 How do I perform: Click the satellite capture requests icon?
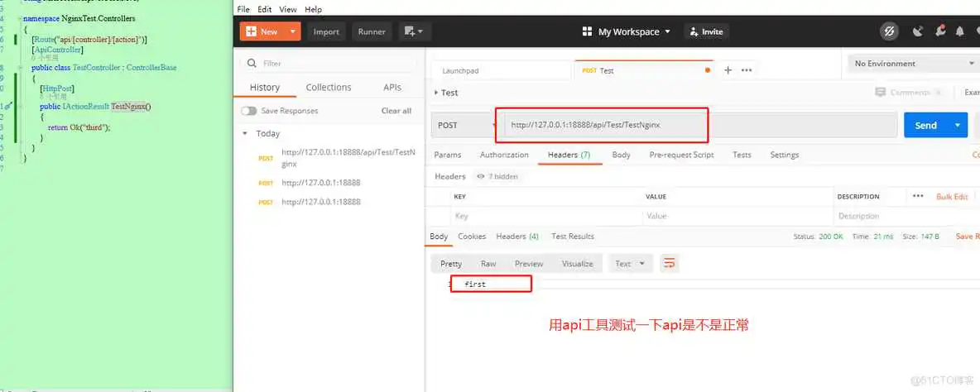918,31
